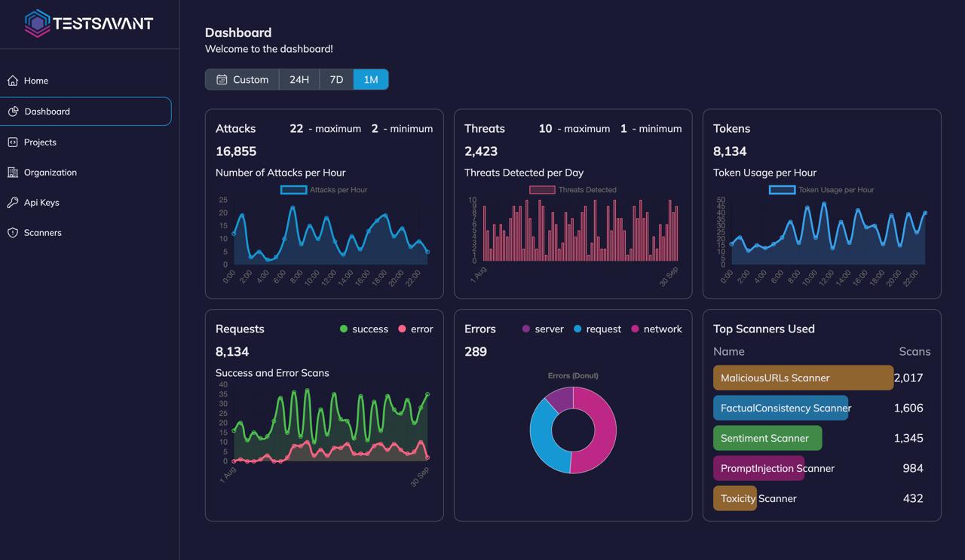This screenshot has width=965, height=560.
Task: Click the Organization building icon
Action: click(13, 173)
